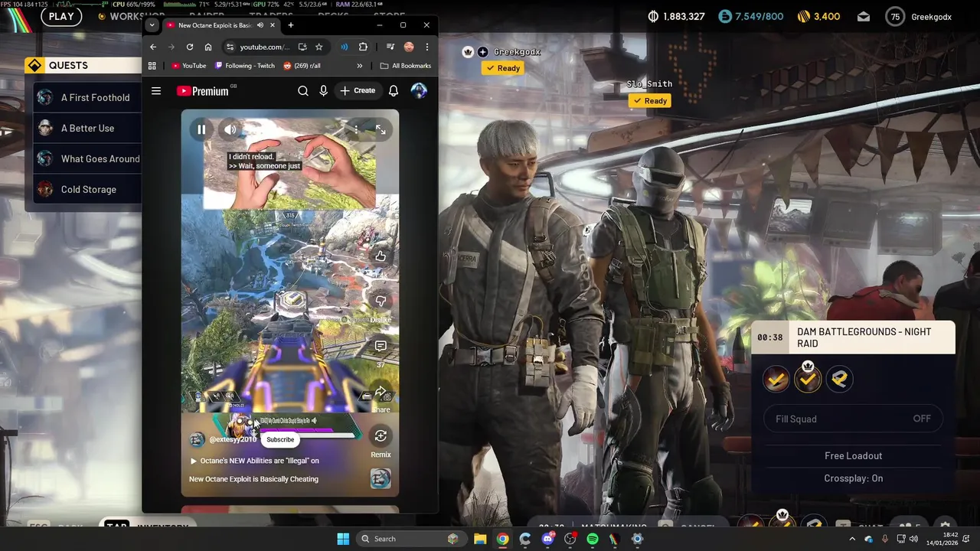
Task: Open the Short's comments icon
Action: click(x=381, y=347)
